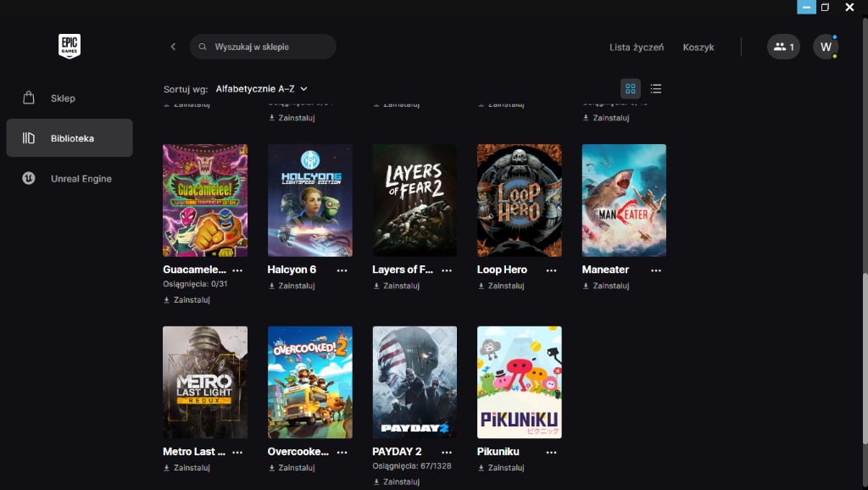This screenshot has width=868, height=490.
Task: Expand the Alfabetycznie A–Z sort dropdown
Action: [261, 88]
